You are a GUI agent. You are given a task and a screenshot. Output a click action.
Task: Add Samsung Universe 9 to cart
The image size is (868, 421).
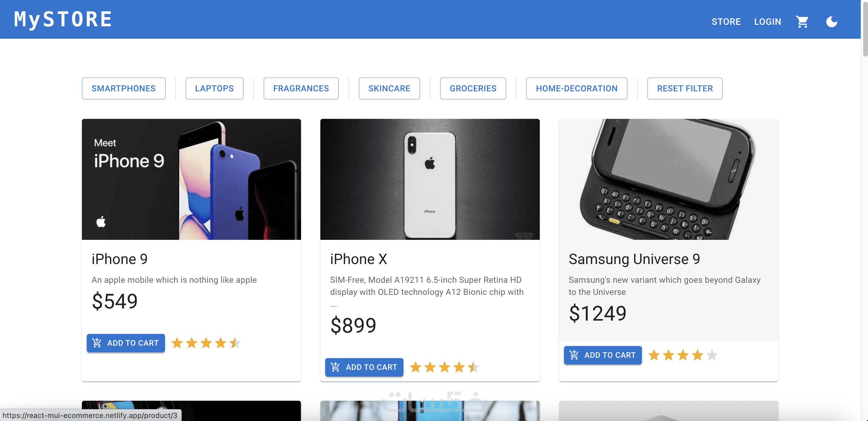point(602,355)
